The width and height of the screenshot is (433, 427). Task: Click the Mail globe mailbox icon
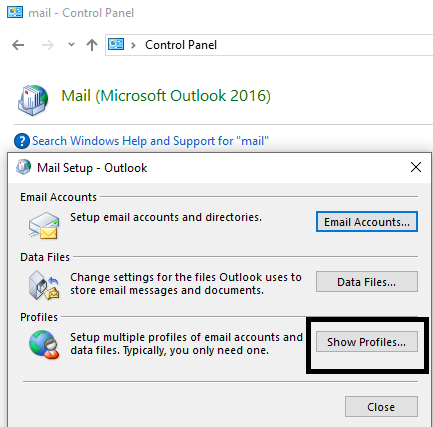coord(33,100)
